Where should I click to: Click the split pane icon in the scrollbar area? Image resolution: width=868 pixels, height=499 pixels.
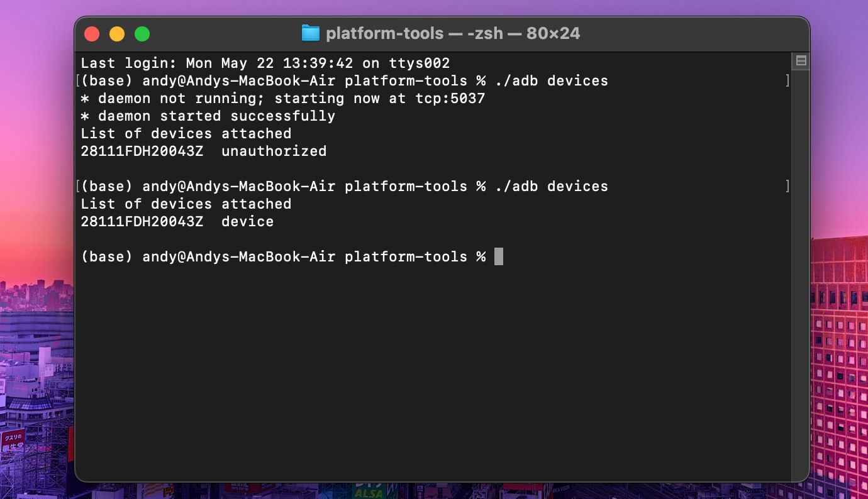(801, 61)
